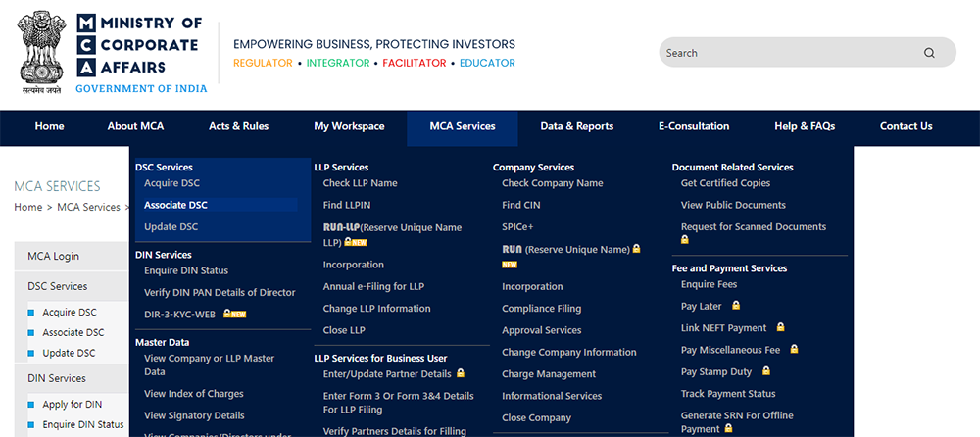This screenshot has height=437, width=980.
Task: Expand the About MCA dropdown
Action: 135,126
